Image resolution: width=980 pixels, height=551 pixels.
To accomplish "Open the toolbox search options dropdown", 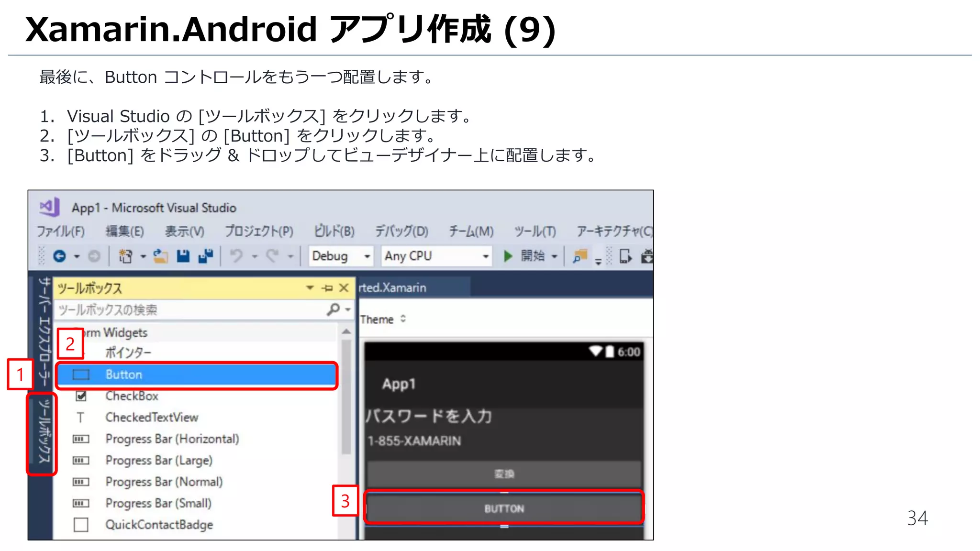I will (348, 310).
